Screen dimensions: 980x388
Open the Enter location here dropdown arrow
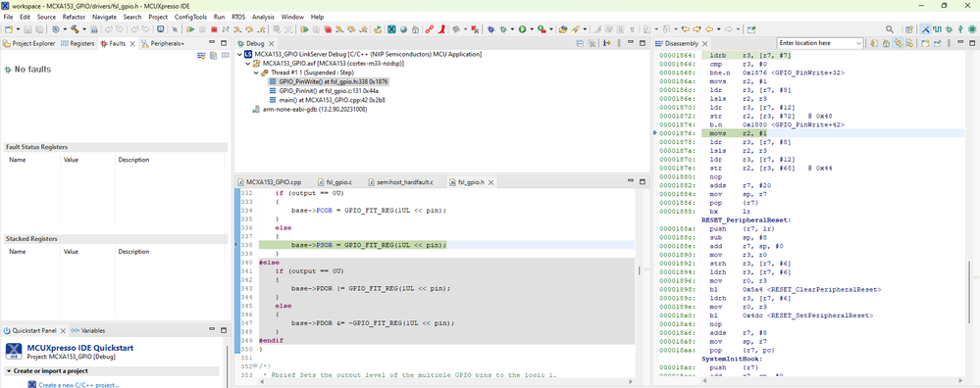click(858, 43)
